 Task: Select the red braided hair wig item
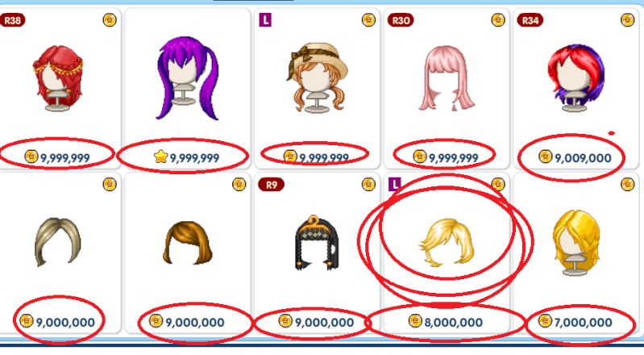[57, 78]
